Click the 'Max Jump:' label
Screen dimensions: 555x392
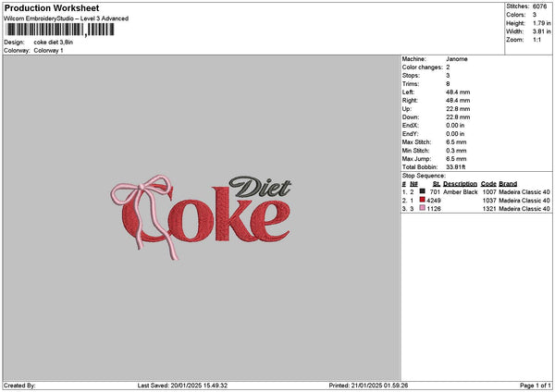point(416,159)
